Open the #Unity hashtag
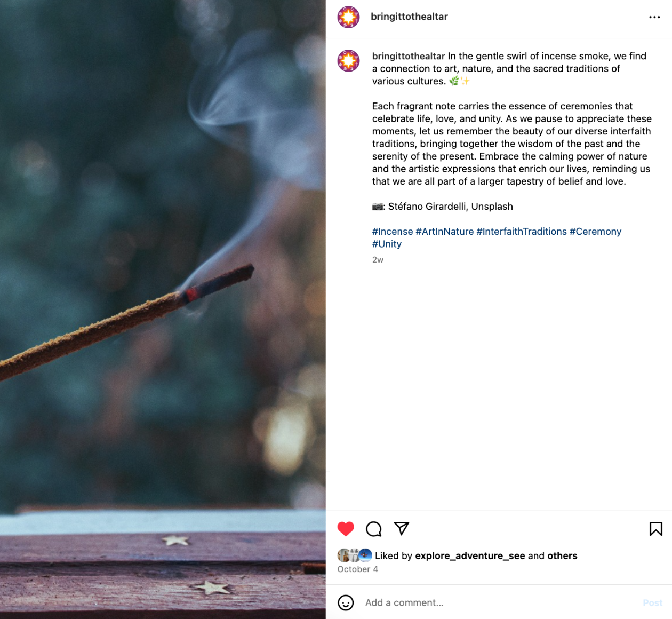The width and height of the screenshot is (672, 619). coord(387,244)
